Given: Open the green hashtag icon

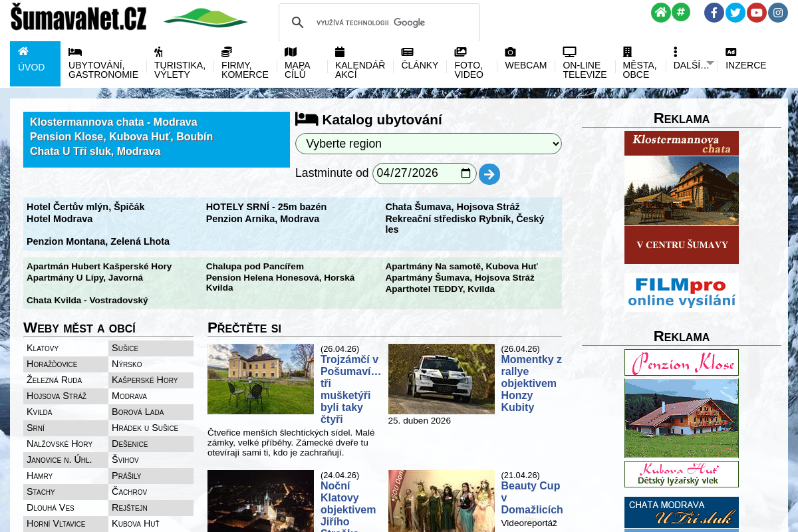Looking at the screenshot, I should (680, 12).
